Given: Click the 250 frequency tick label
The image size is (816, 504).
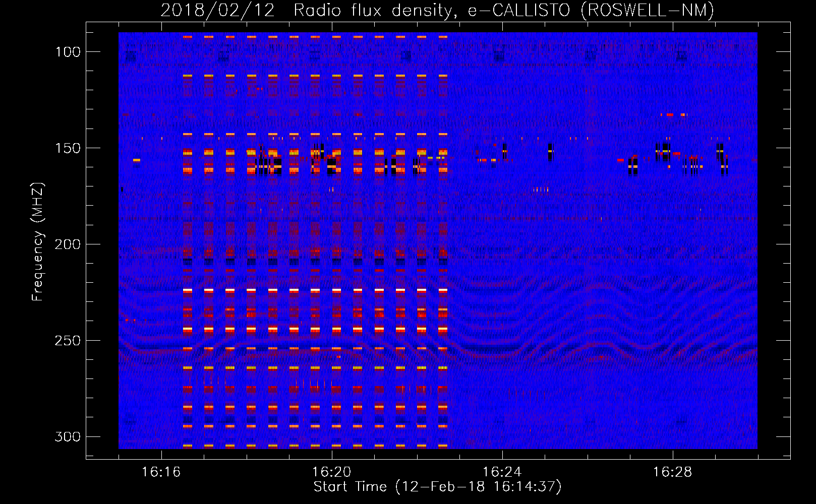Looking at the screenshot, I should coord(68,341).
